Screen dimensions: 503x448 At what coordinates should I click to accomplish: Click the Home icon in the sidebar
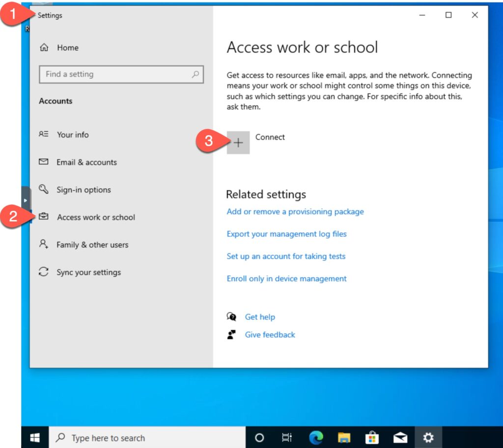(44, 48)
